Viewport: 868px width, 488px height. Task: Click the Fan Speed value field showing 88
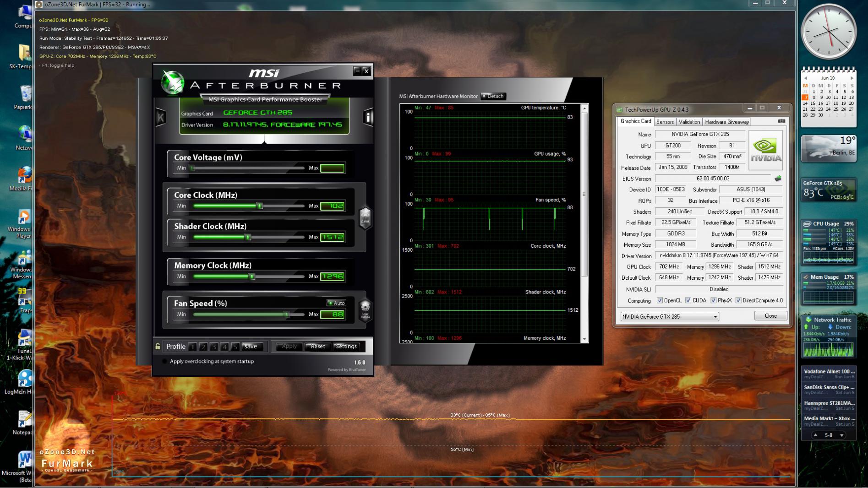point(332,314)
